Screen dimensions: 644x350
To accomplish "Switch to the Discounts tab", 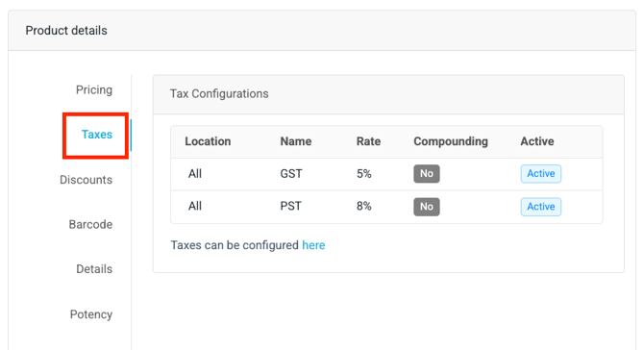I will 86,180.
